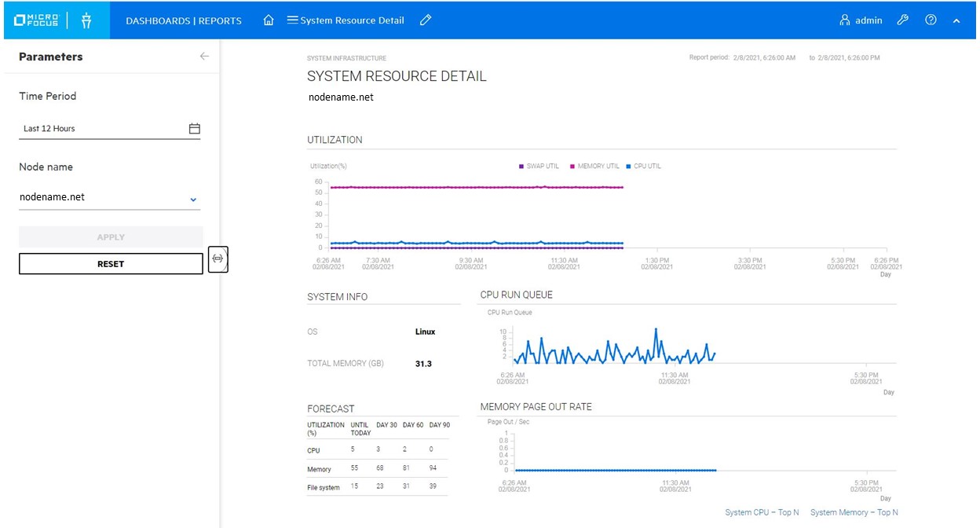Image resolution: width=980 pixels, height=528 pixels.
Task: Click the MEMORY PAGE OUT RATE heading
Action: pyautogui.click(x=536, y=407)
